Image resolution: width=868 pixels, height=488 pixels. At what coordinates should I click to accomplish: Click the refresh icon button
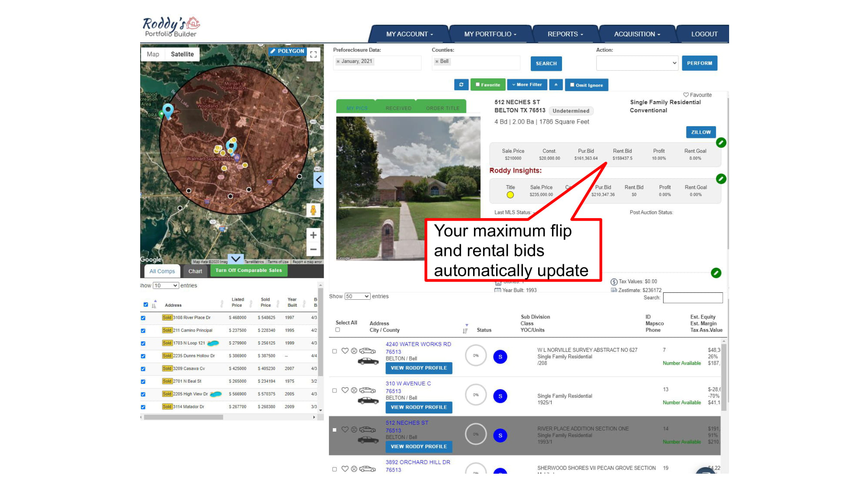461,85
